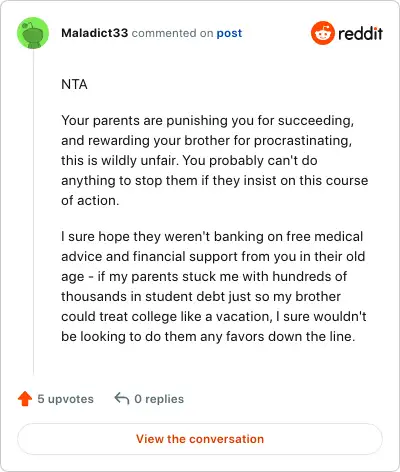Click the orange Reddit Snoo logo icon

point(322,33)
